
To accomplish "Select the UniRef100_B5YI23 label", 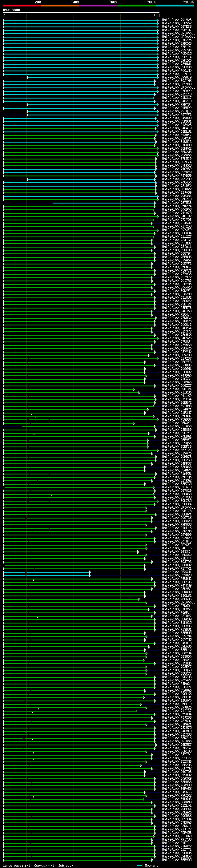I will (x=177, y=450).
